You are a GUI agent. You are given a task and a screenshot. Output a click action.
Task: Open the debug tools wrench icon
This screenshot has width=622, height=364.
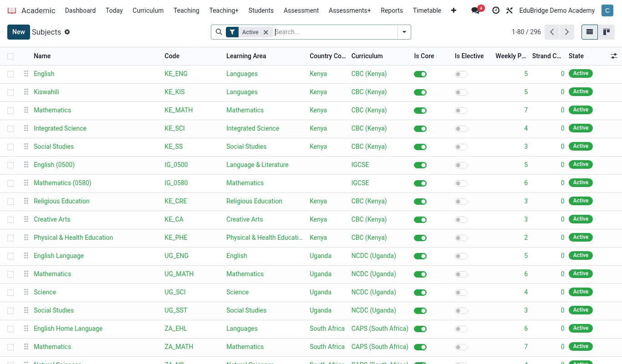510,10
